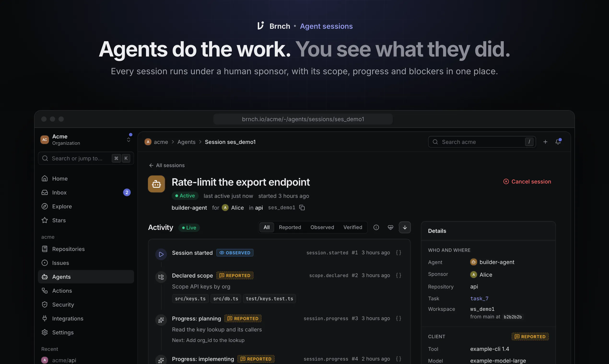Expand raw JSON for session.progress #3
The width and height of the screenshot is (609, 364).
coord(398,318)
